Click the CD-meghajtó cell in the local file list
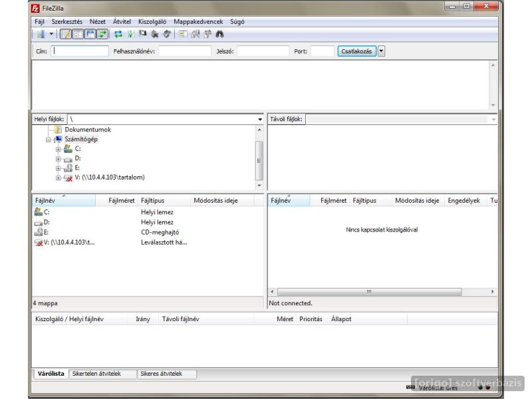 [x=160, y=232]
